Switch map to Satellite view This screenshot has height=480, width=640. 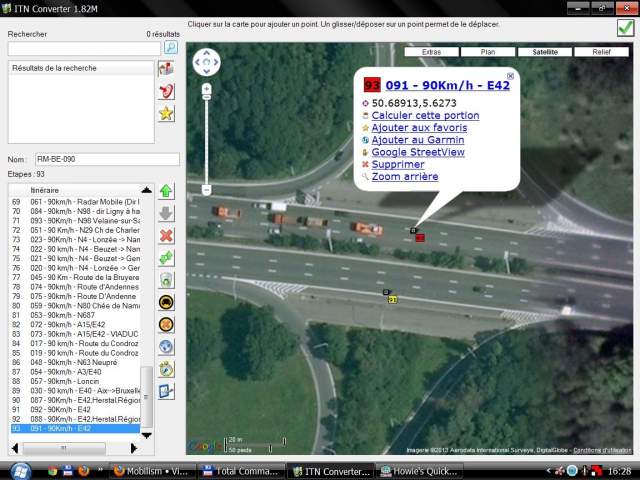point(545,51)
